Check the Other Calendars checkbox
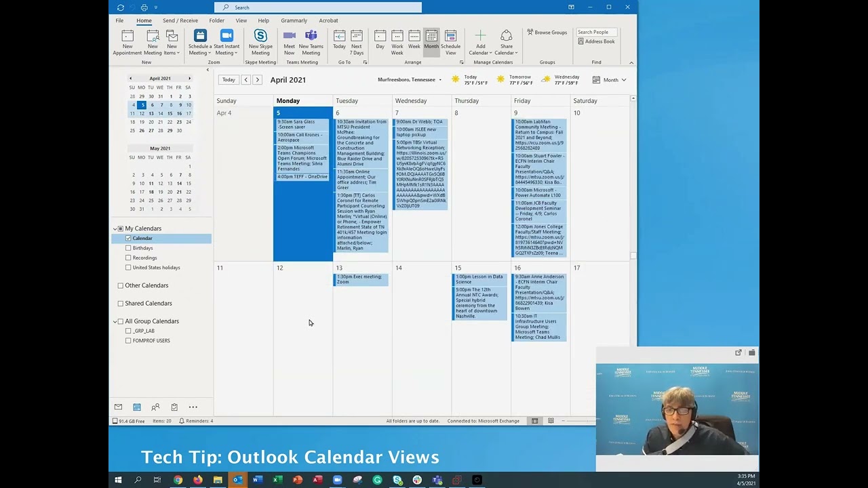This screenshot has width=868, height=488. pos(121,285)
